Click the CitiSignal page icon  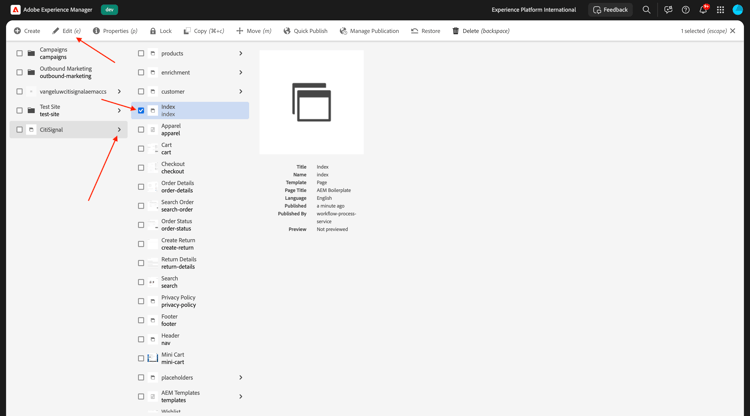tap(31, 130)
